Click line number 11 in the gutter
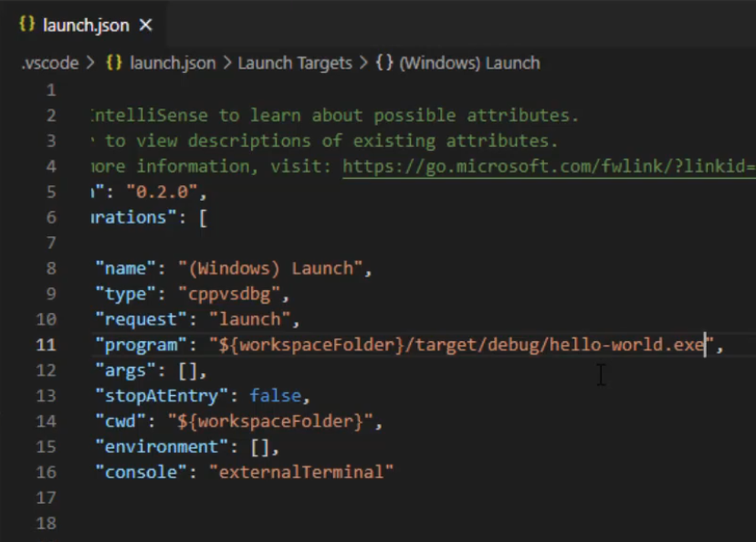This screenshot has height=542, width=756. (x=46, y=345)
